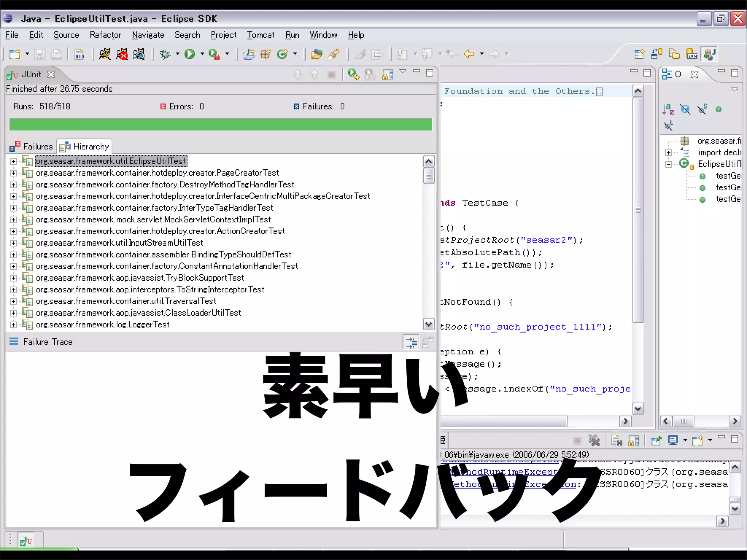This screenshot has height=560, width=747.
Task: Select the TraversalTest row in the test tree
Action: tap(126, 301)
